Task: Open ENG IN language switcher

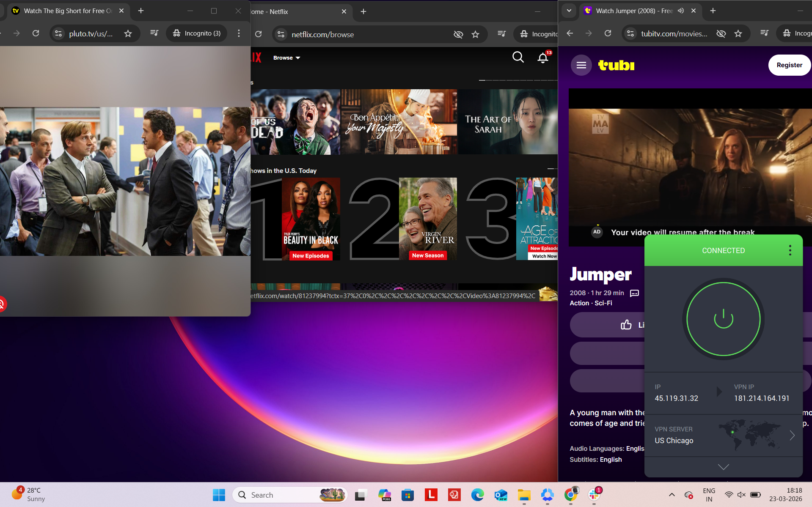Action: (x=709, y=495)
